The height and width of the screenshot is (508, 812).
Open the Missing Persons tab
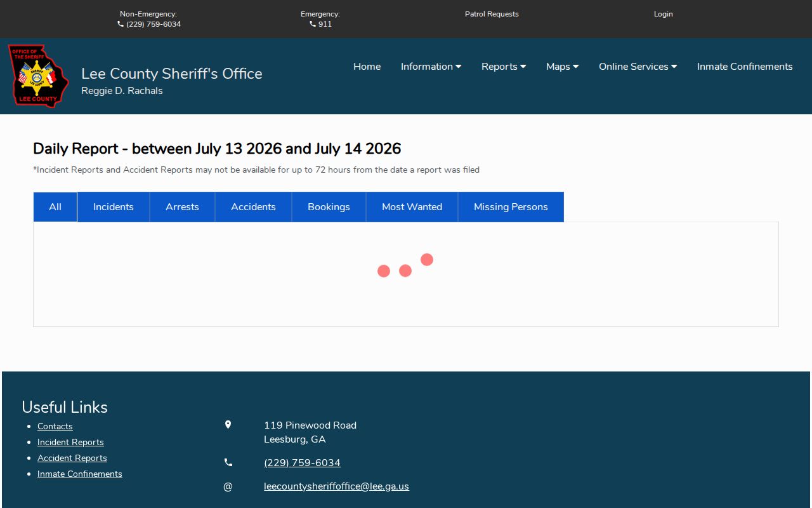pyautogui.click(x=511, y=207)
